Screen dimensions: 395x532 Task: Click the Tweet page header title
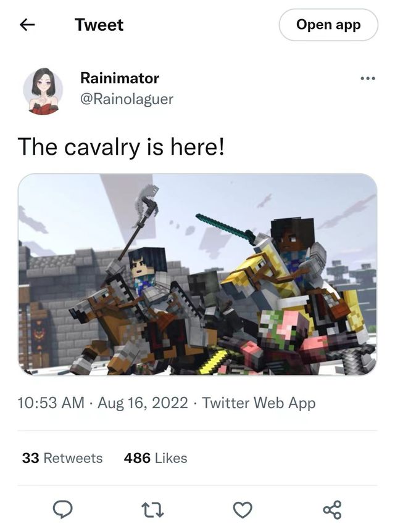point(99,25)
